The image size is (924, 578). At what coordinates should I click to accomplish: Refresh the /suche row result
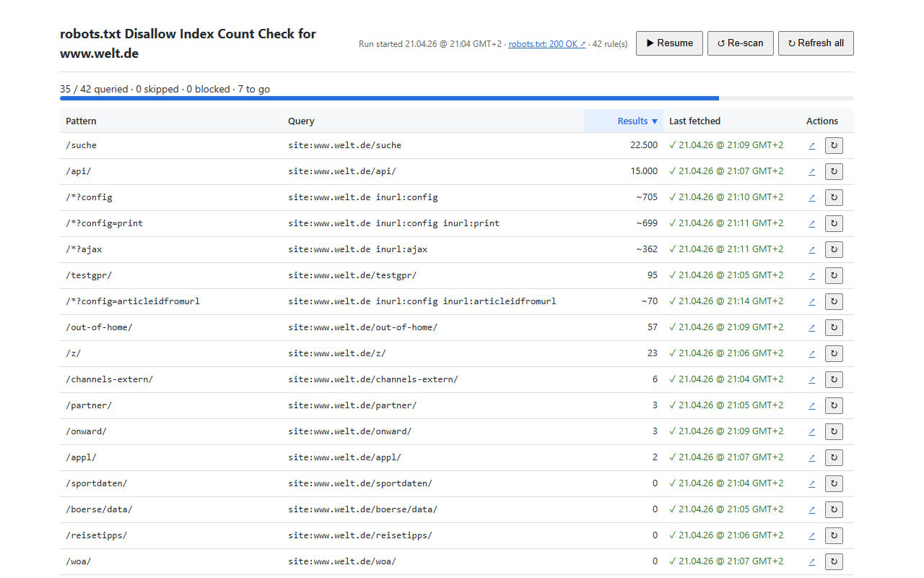tap(834, 146)
